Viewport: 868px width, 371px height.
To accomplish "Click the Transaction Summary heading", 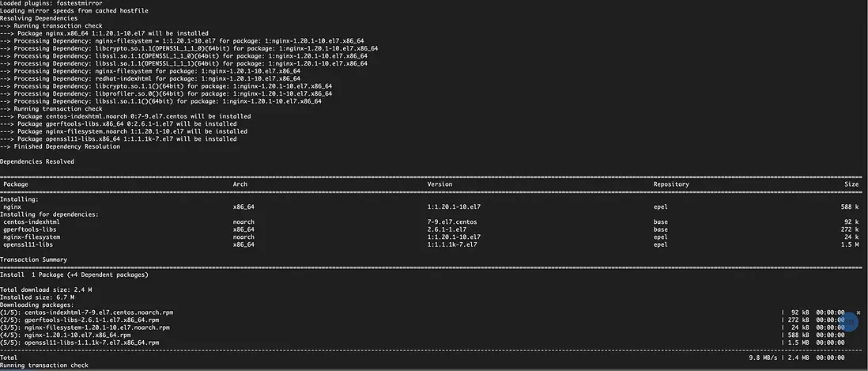I will tap(33, 259).
